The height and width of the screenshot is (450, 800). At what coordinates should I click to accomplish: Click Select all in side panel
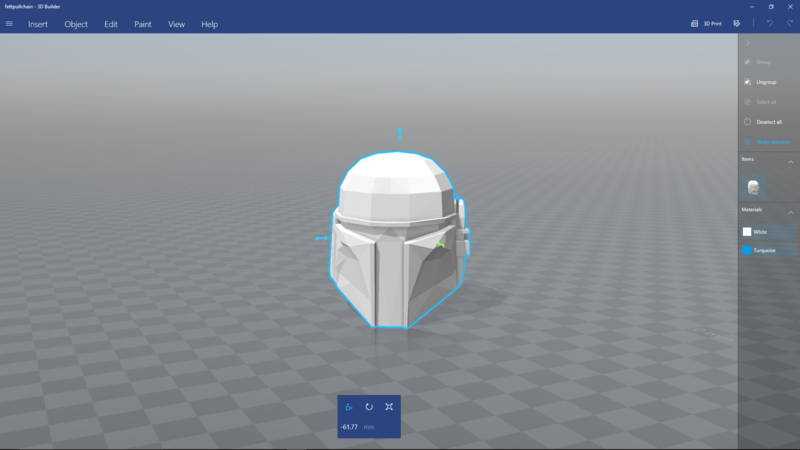pyautogui.click(x=760, y=102)
